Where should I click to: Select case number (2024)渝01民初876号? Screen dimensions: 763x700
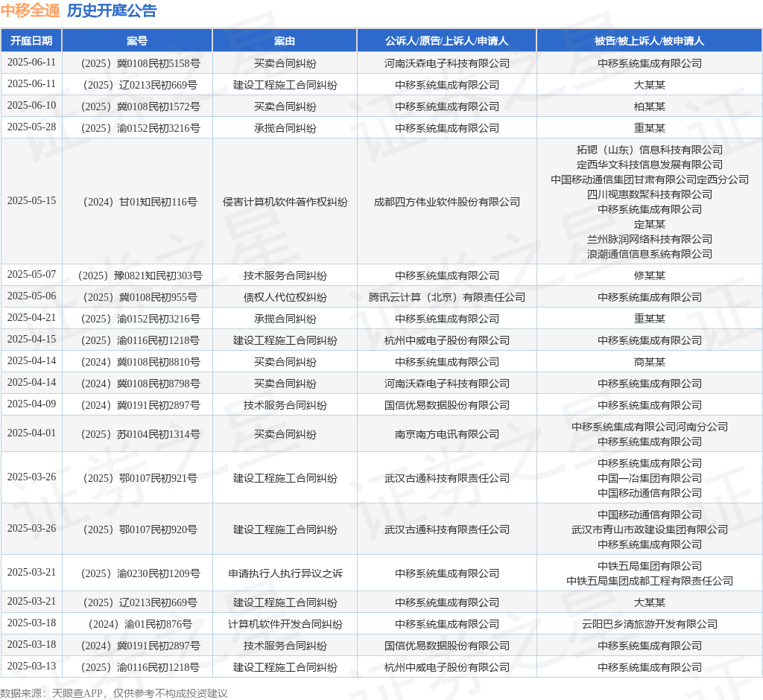[x=140, y=624]
